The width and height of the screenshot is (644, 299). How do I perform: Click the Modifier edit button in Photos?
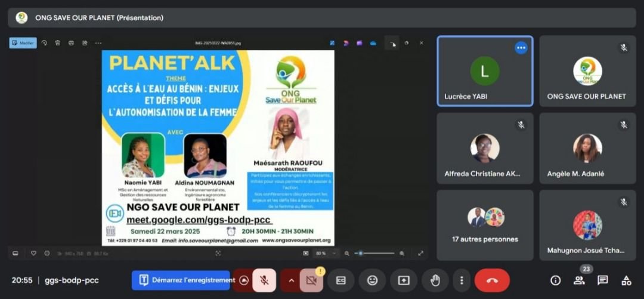23,43
